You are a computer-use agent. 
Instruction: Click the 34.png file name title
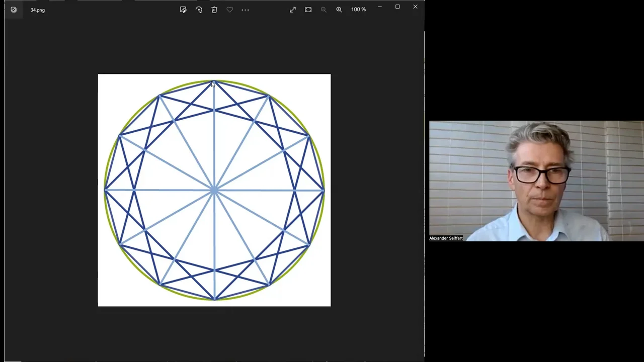pyautogui.click(x=38, y=10)
